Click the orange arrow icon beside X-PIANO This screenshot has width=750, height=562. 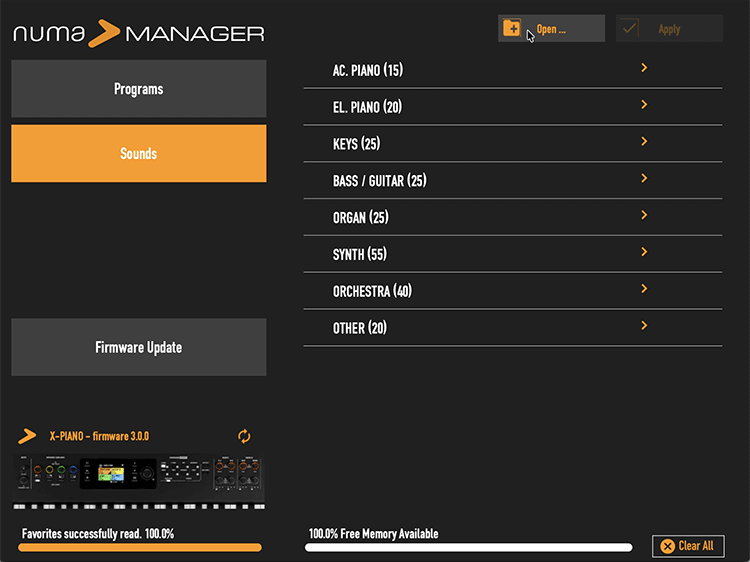[x=27, y=437]
